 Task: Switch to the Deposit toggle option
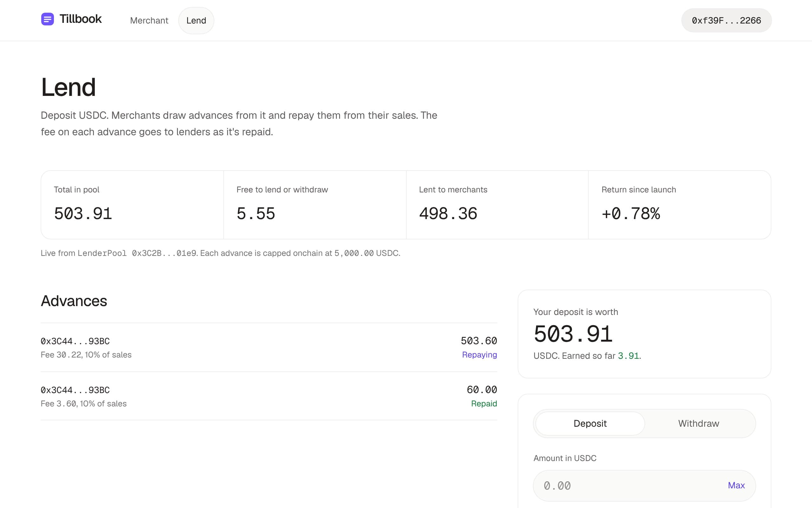(590, 423)
